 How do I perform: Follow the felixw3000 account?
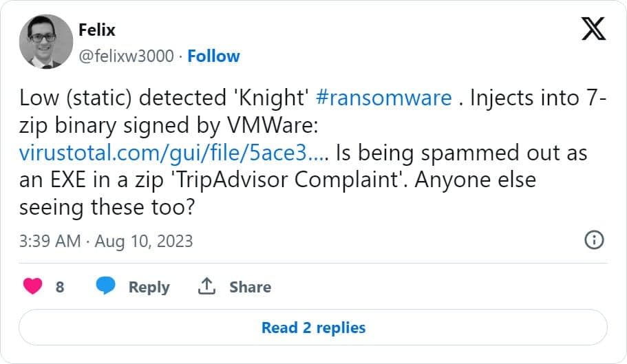[x=213, y=56]
